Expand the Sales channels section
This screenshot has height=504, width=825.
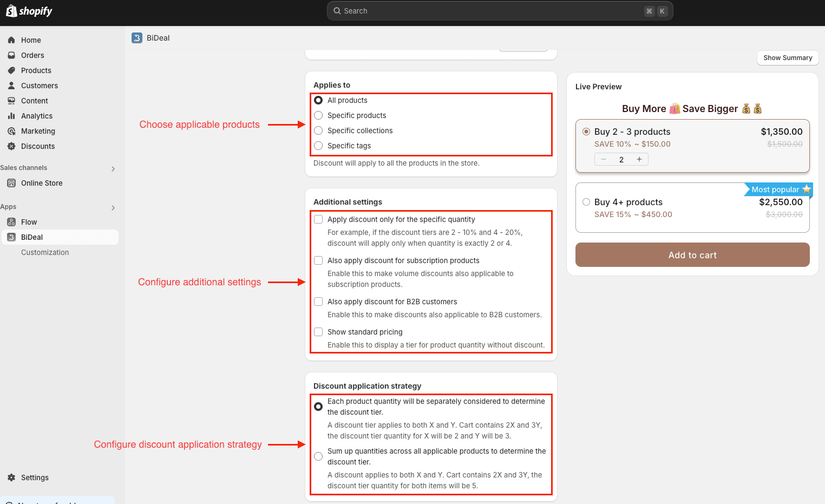[113, 169]
